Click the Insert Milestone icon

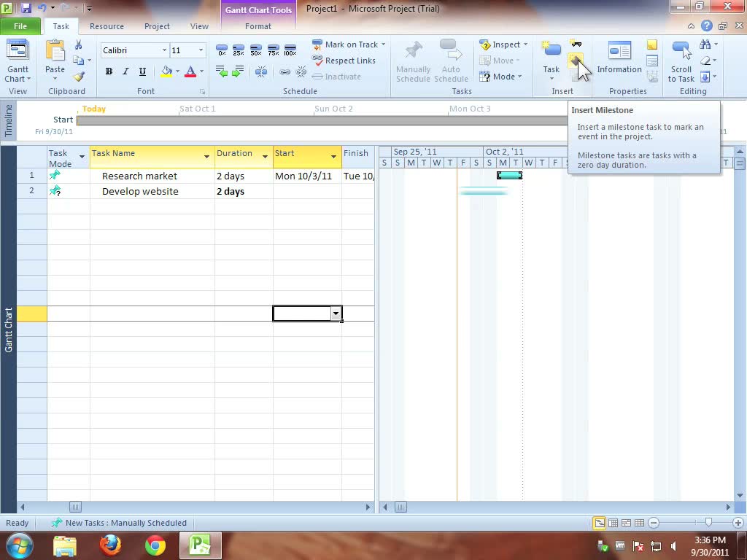(576, 61)
